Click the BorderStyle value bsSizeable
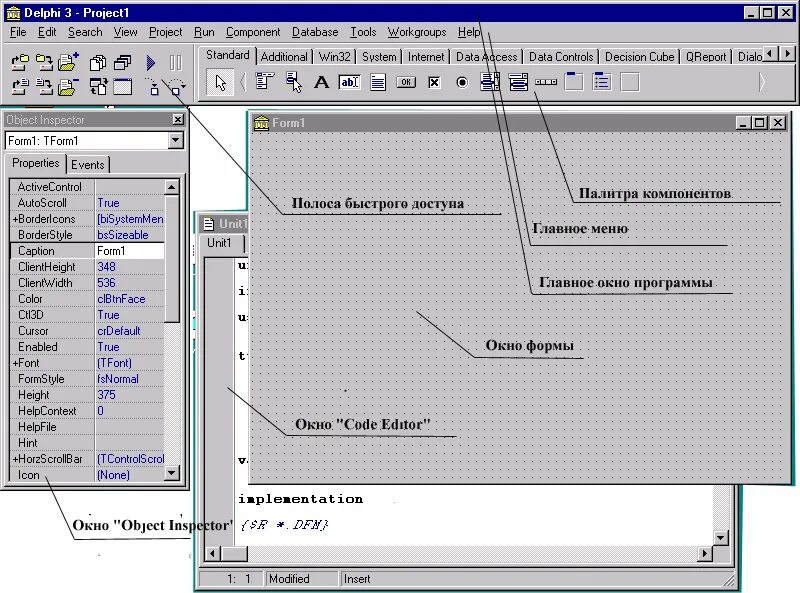Image resolution: width=800 pixels, height=593 pixels. tap(129, 235)
